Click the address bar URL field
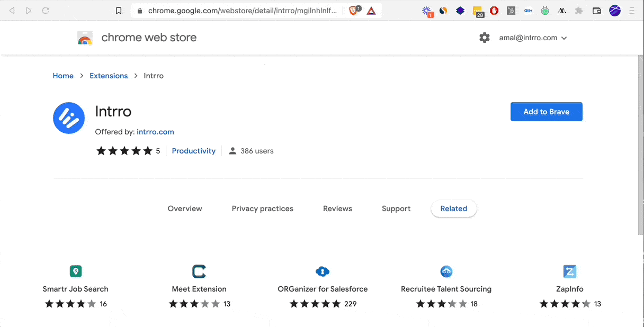The image size is (644, 327). pos(242,11)
